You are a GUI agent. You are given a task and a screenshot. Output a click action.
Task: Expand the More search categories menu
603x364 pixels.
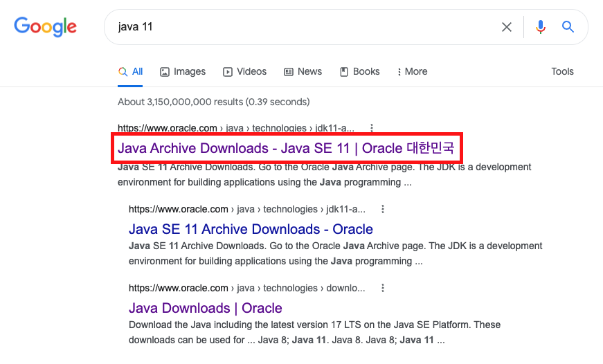point(412,71)
